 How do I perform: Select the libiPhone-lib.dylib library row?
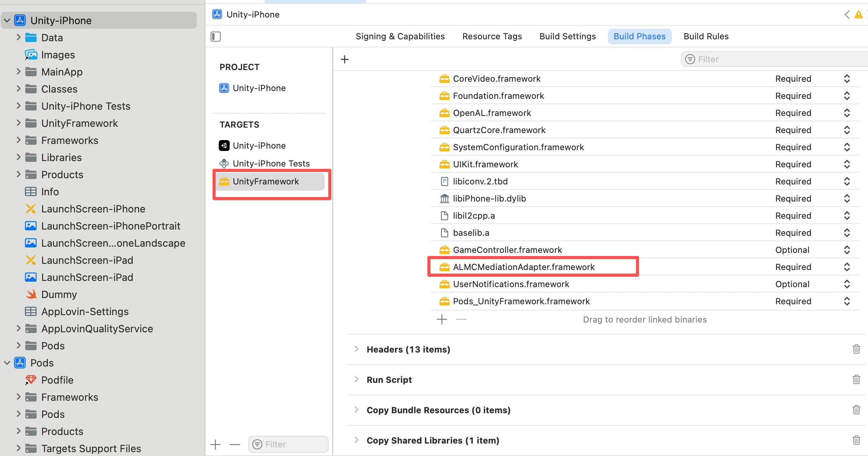click(x=645, y=198)
